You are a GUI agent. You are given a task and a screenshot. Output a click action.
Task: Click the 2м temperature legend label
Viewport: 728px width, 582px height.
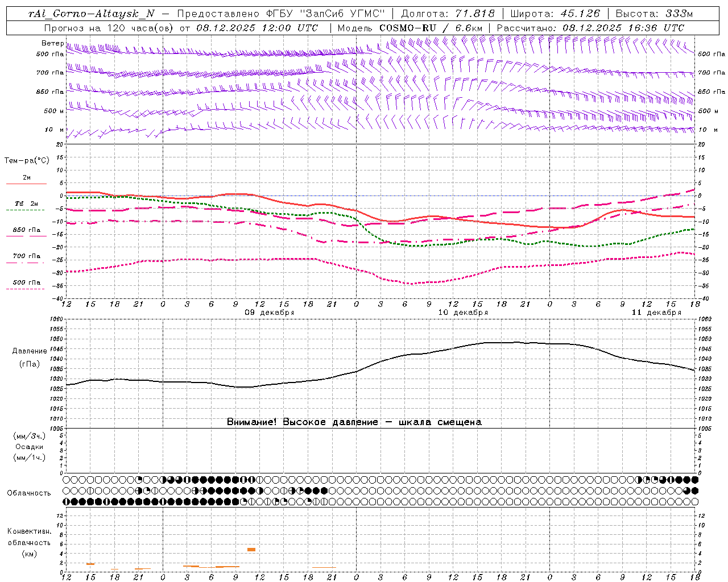(27, 177)
